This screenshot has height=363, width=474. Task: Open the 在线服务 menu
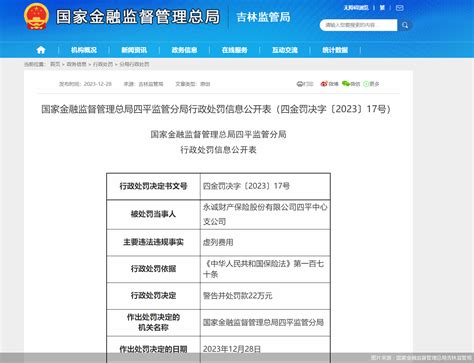click(235, 50)
